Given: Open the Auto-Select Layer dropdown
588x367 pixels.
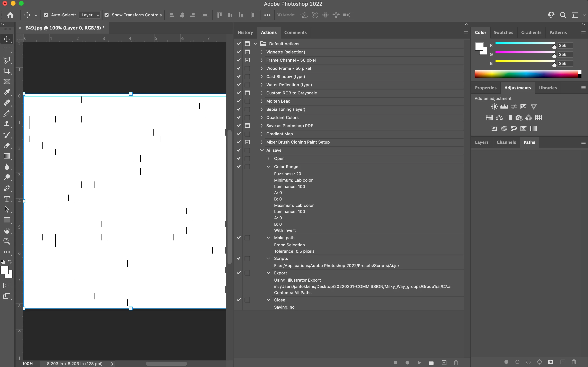Looking at the screenshot, I should 90,15.
